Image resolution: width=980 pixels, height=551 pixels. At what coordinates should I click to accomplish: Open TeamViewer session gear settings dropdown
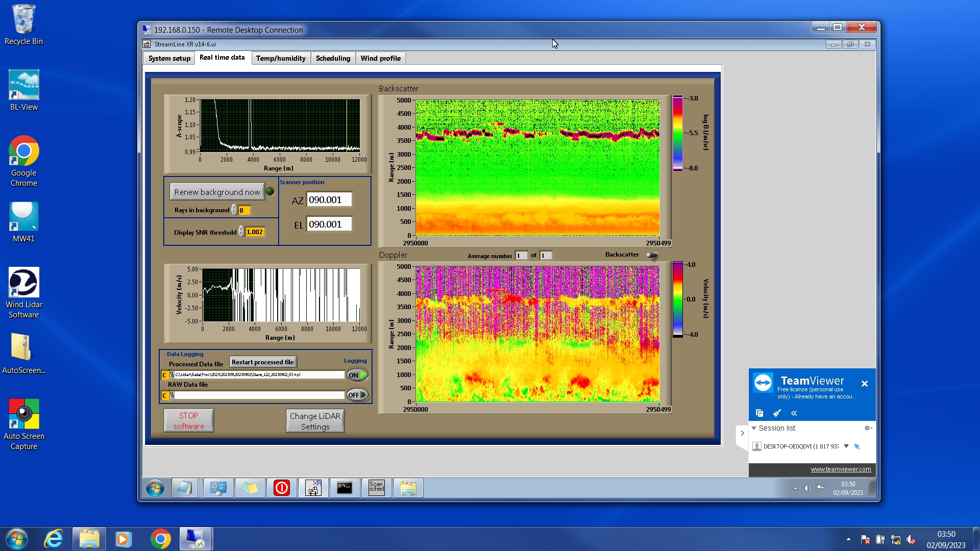click(868, 428)
